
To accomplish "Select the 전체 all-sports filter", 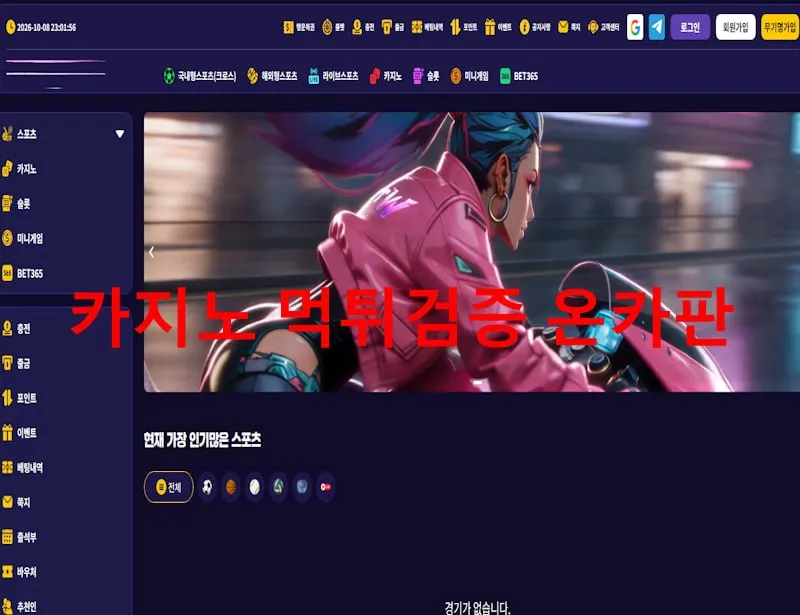I will point(169,487).
